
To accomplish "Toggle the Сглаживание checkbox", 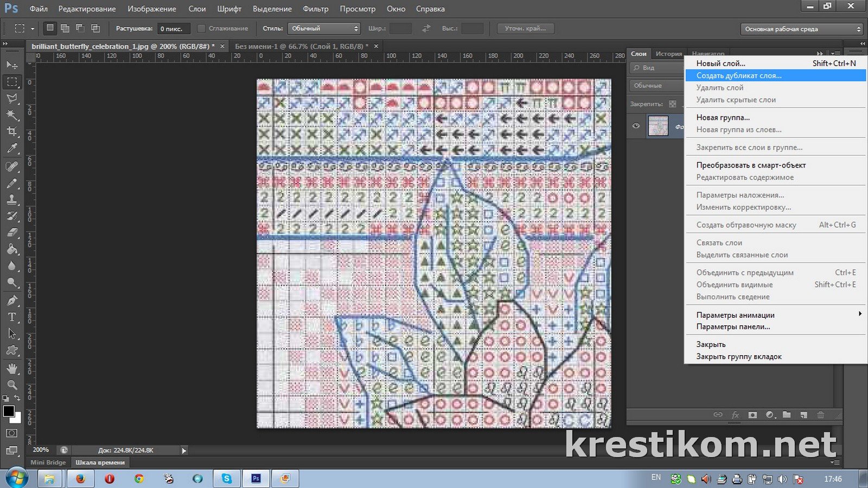I will tap(201, 29).
